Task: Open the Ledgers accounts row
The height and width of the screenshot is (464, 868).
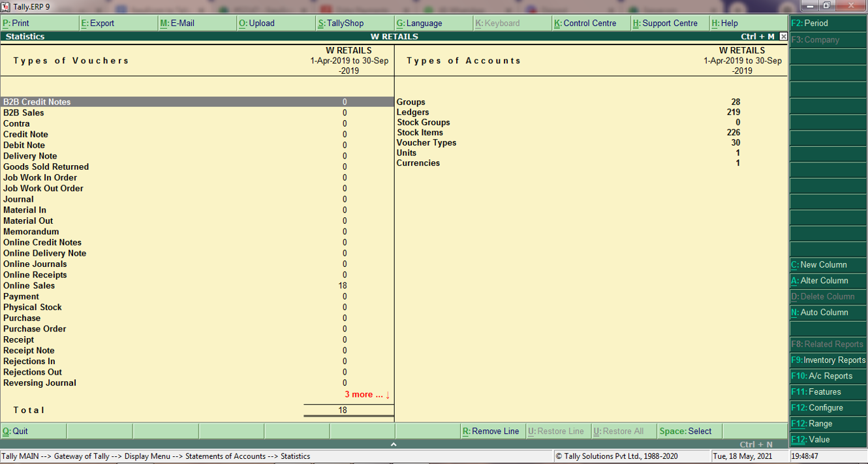Action: [x=591, y=112]
